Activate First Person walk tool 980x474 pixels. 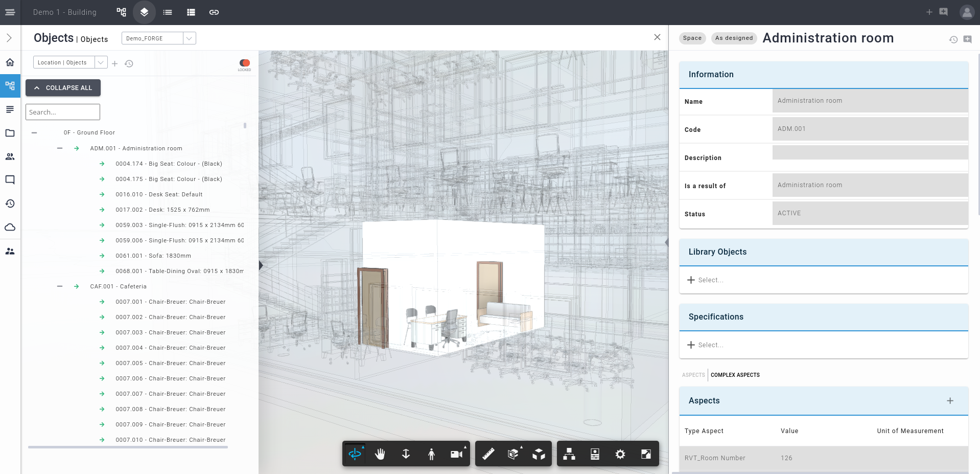432,454
